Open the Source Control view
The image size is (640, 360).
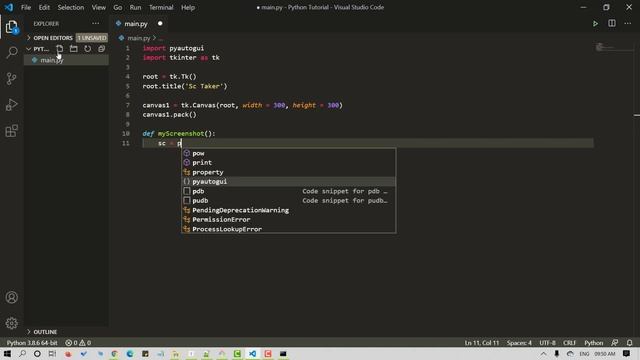11,78
